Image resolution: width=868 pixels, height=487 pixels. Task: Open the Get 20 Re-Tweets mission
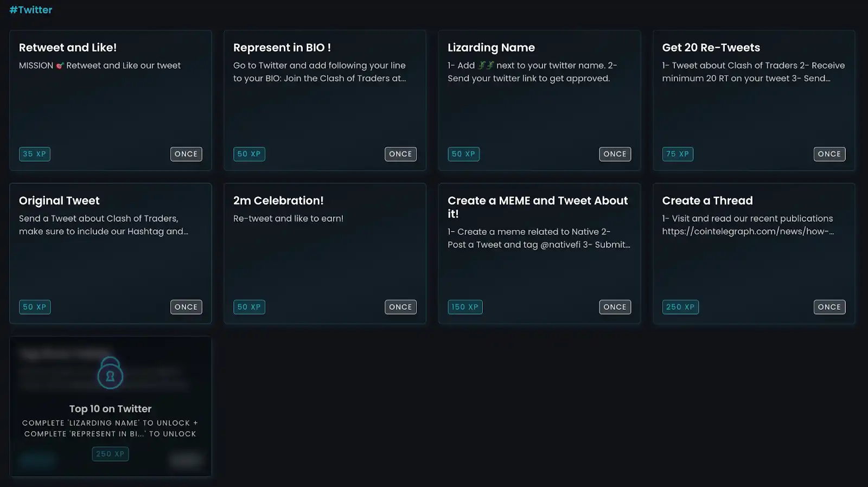tap(754, 100)
